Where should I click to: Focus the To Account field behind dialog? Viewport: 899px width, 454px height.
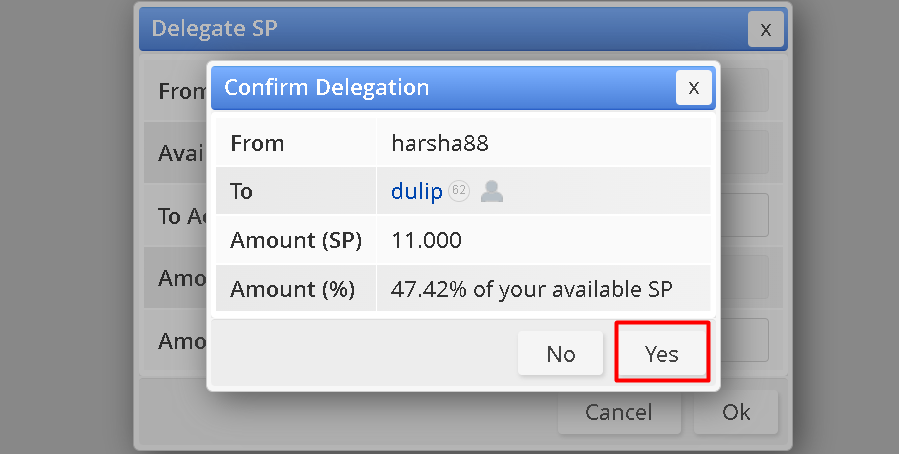point(744,215)
